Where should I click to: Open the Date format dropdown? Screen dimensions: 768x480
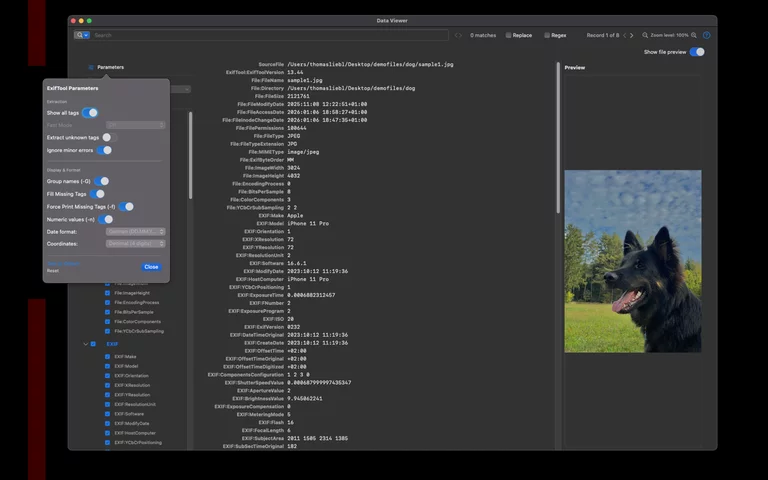coord(135,231)
